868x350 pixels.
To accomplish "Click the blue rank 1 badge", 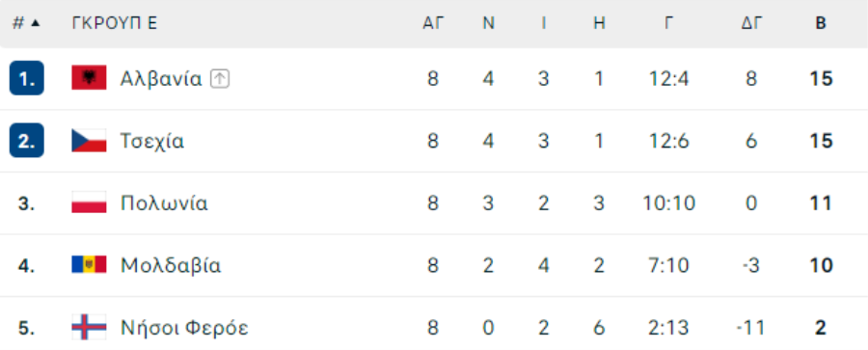I will coord(27,78).
